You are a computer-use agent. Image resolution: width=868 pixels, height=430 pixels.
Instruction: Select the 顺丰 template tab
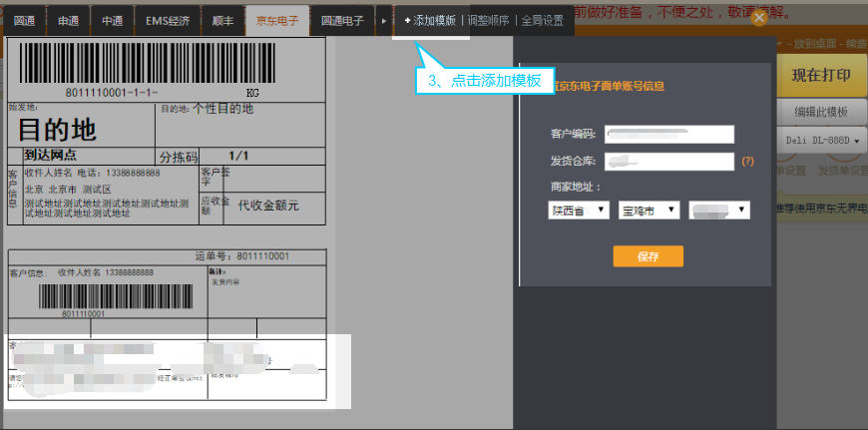221,21
